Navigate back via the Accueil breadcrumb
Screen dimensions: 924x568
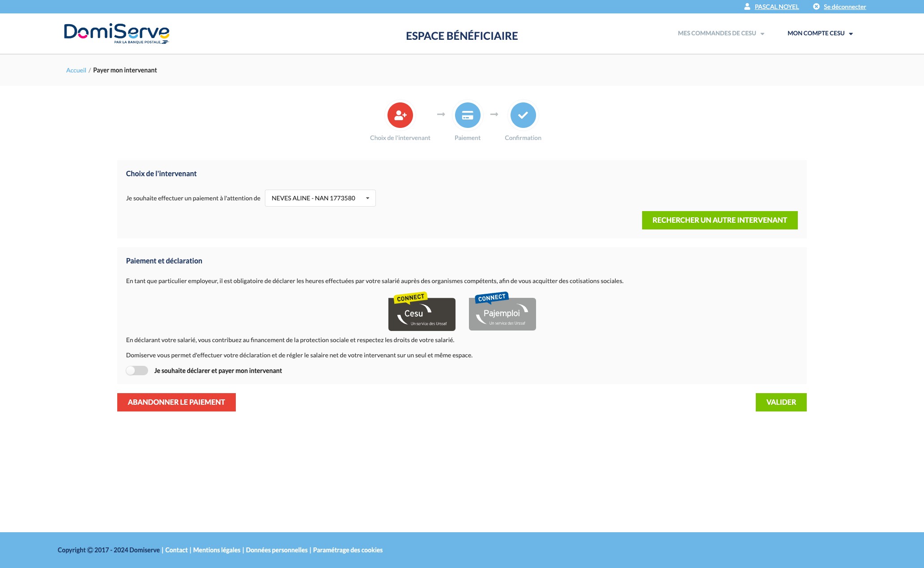(76, 70)
